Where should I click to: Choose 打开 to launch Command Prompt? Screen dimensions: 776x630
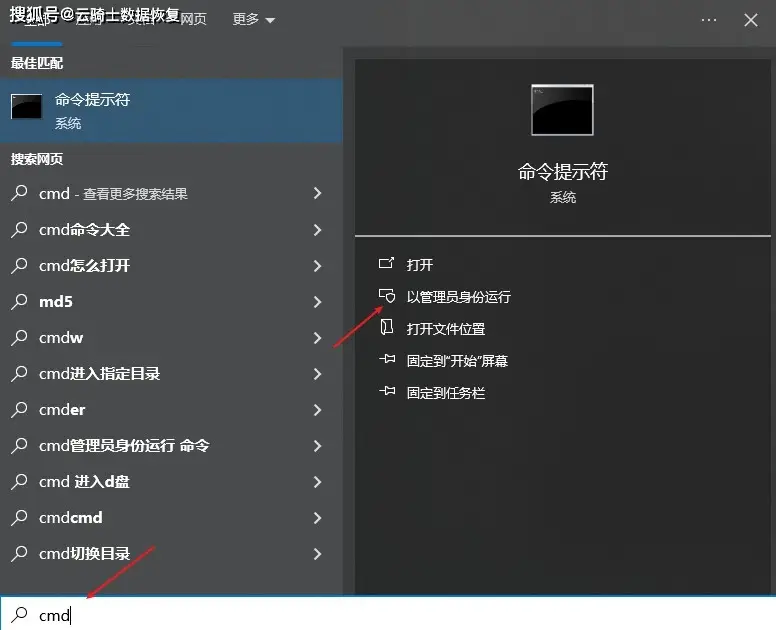coord(420,265)
